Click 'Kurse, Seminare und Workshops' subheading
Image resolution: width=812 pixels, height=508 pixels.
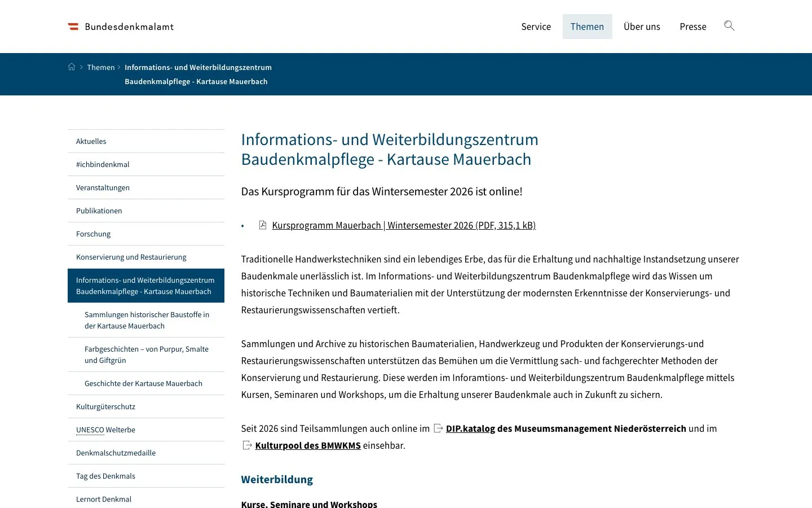coord(309,503)
